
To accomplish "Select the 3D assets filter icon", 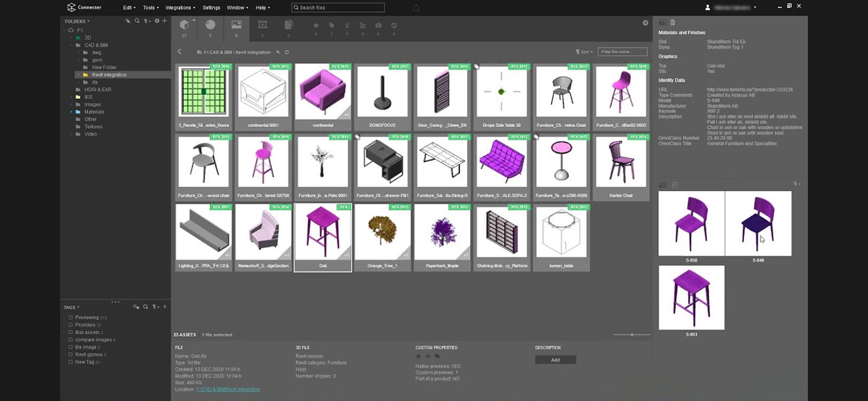I will tap(185, 25).
